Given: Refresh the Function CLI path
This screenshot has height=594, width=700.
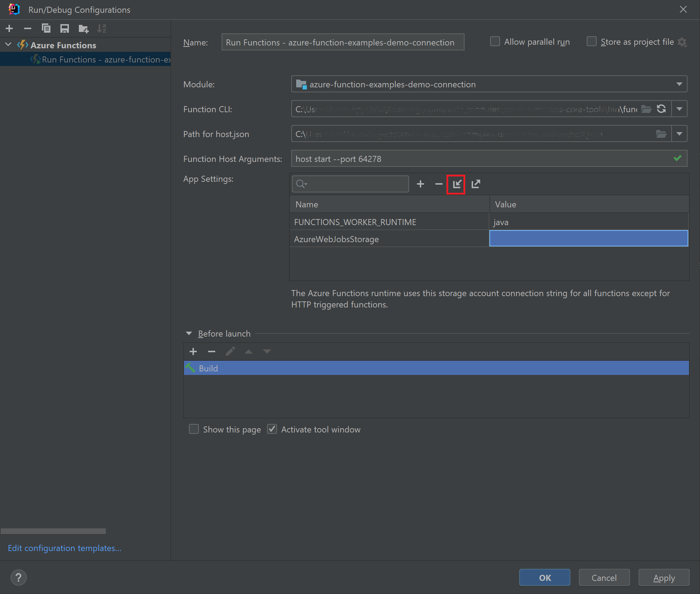Looking at the screenshot, I should tap(661, 109).
